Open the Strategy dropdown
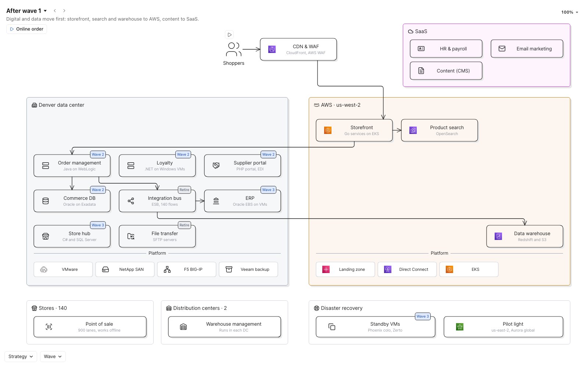Screen dimensions: 588x368 21,357
